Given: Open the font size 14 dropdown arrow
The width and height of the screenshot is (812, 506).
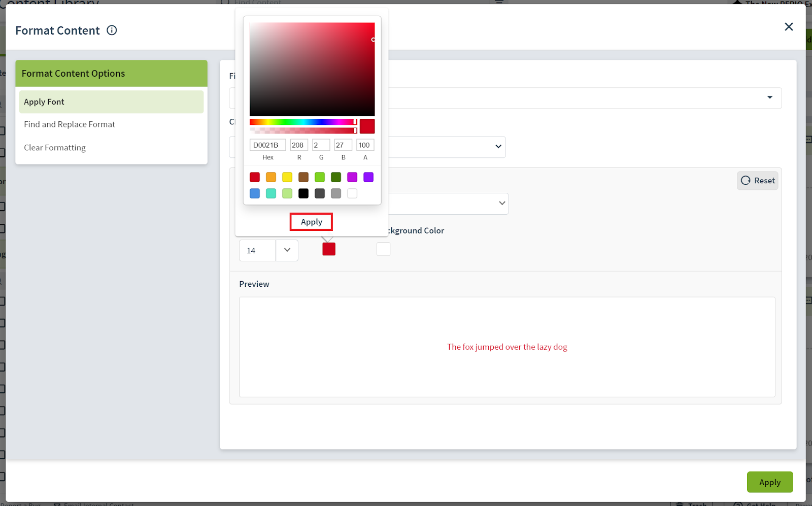Looking at the screenshot, I should (287, 250).
